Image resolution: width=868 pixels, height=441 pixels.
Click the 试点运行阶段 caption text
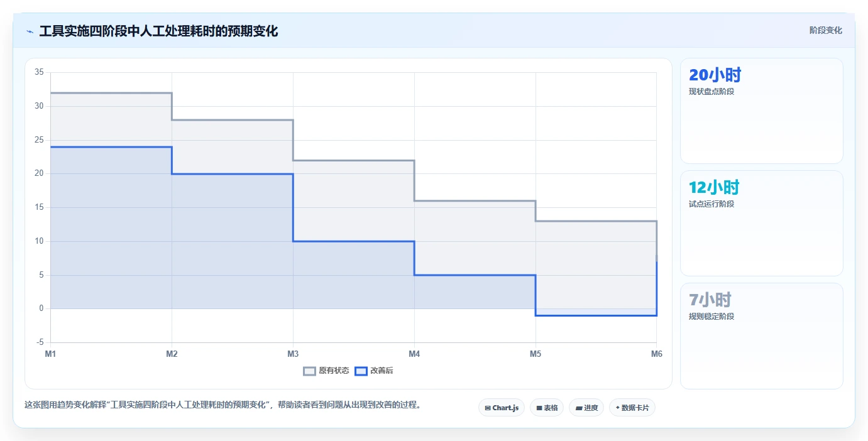[711, 204]
